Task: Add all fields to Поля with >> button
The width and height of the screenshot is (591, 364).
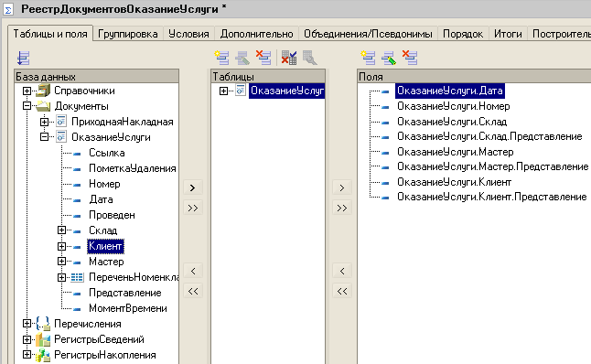Action: coord(342,208)
